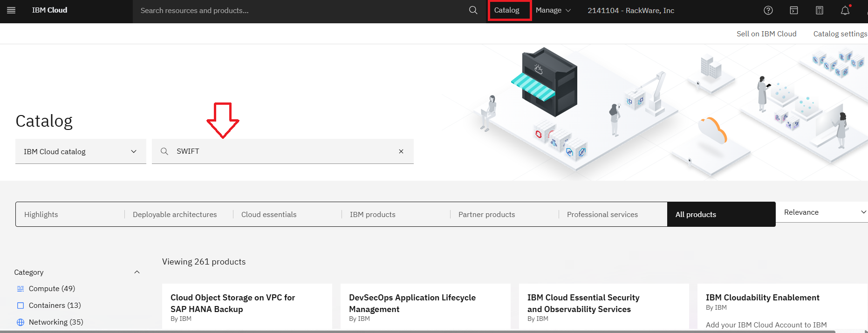Click the horizontal scrollbar at bottom
868x333 pixels.
click(x=418, y=331)
